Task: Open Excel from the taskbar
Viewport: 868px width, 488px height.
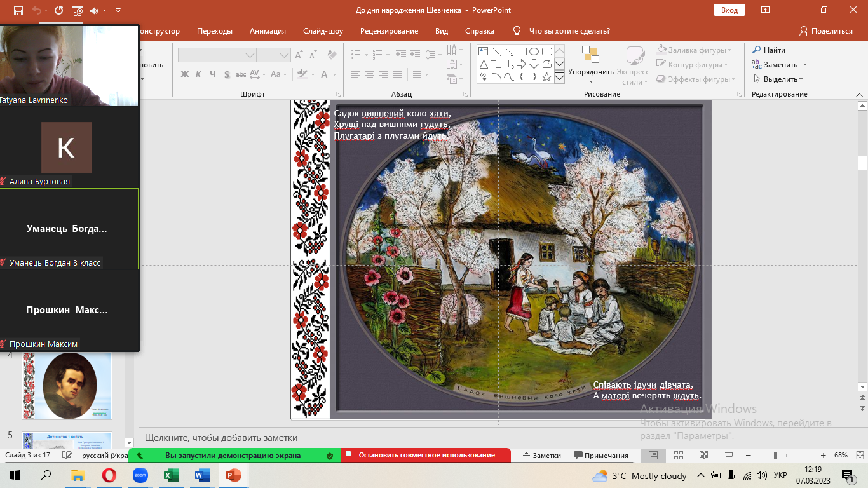Action: (x=171, y=475)
